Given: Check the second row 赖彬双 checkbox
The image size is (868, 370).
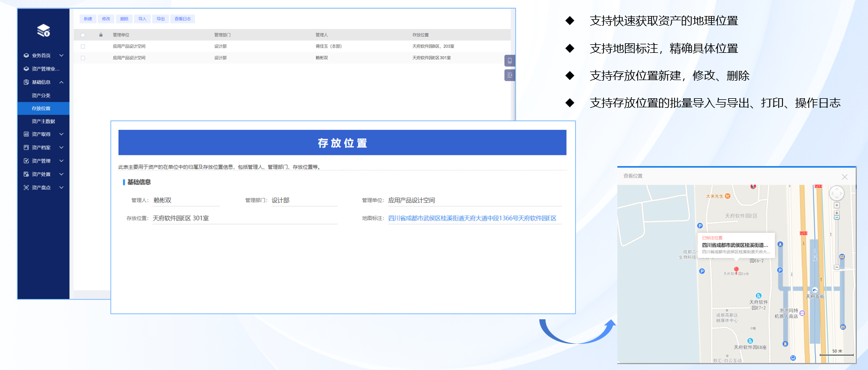Looking at the screenshot, I should click(x=83, y=58).
